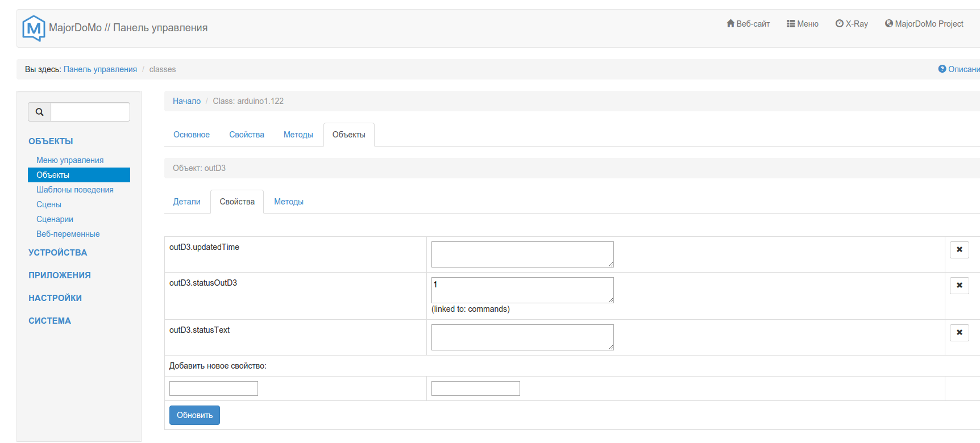The width and height of the screenshot is (980, 443).
Task: Delete the outD3.statusText property
Action: [959, 333]
